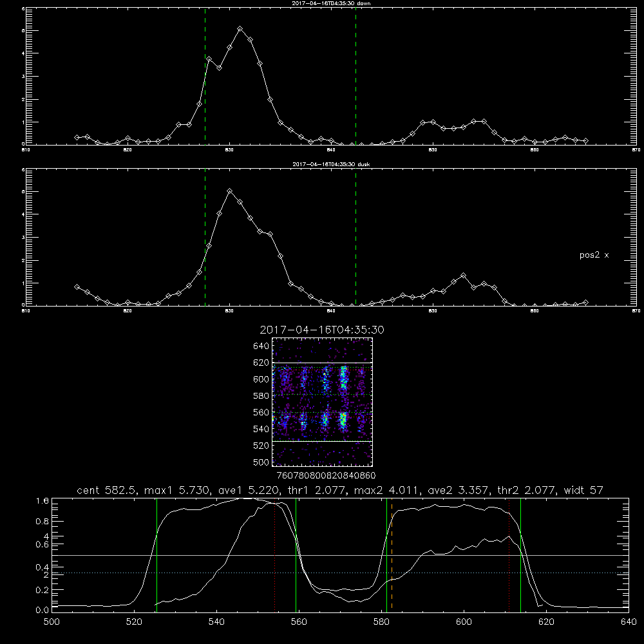Click the '2017-04-16T04:35:30 dawn' plot title
644x644 pixels.
tap(331, 3)
